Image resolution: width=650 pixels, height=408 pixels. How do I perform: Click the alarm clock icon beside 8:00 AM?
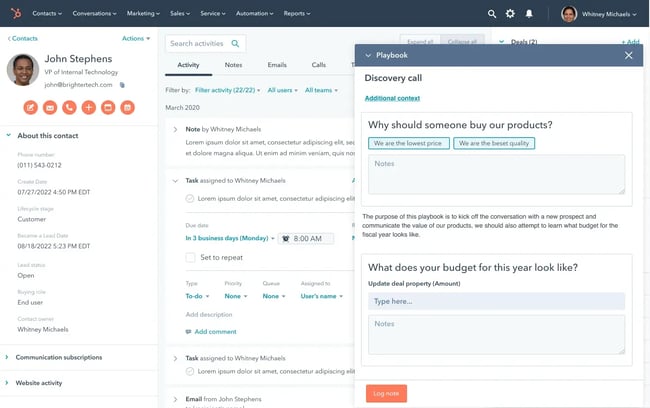(286, 238)
